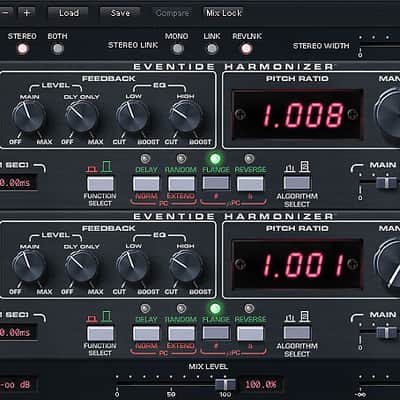Select REVLNK stereo link option
The height and width of the screenshot is (400, 400).
(x=246, y=49)
